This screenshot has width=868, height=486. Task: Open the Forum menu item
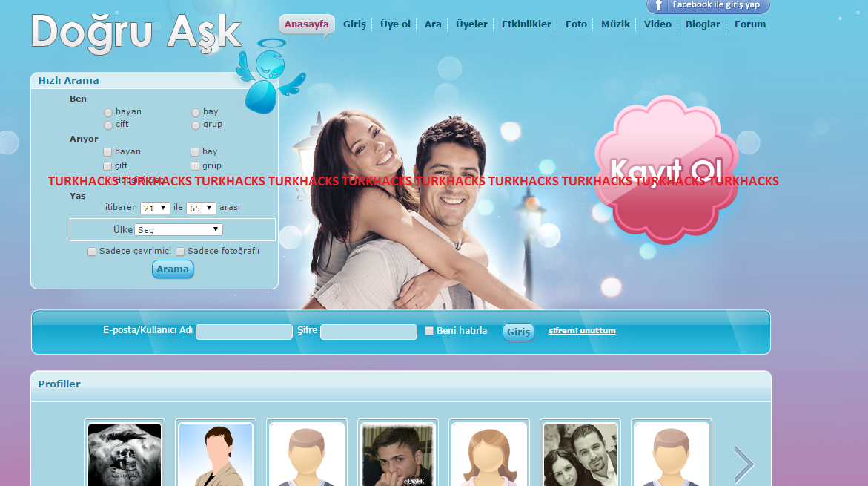tap(750, 24)
